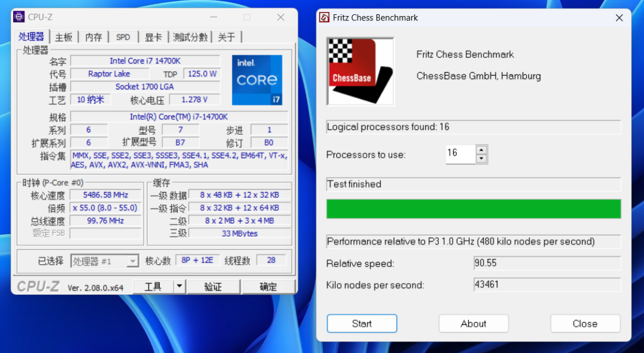This screenshot has height=353, width=644.
Task: Open the 处理器 #1 selection dropdown
Action: [x=105, y=261]
